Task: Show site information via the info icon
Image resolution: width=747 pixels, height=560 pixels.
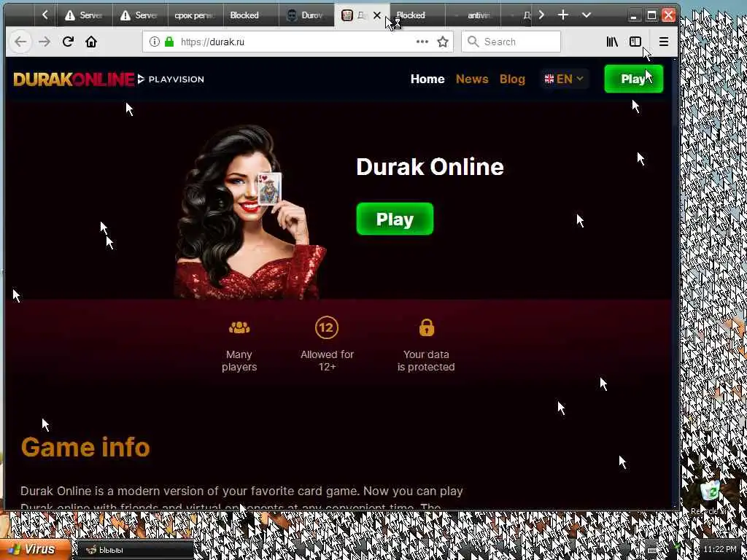Action: (x=155, y=42)
